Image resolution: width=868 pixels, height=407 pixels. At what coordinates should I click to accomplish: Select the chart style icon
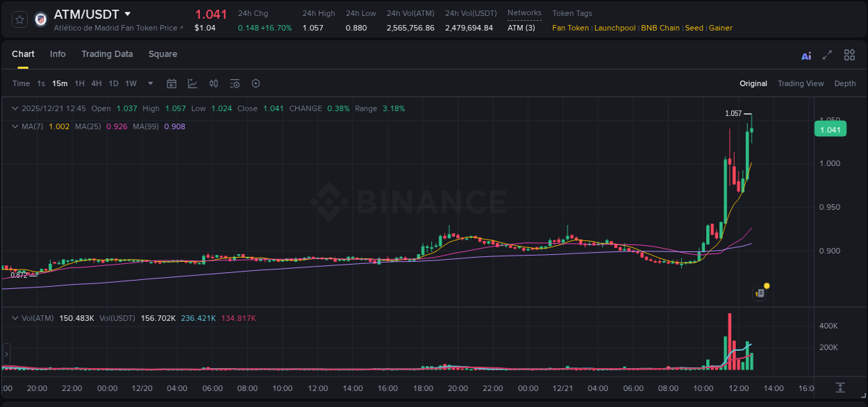pos(192,83)
